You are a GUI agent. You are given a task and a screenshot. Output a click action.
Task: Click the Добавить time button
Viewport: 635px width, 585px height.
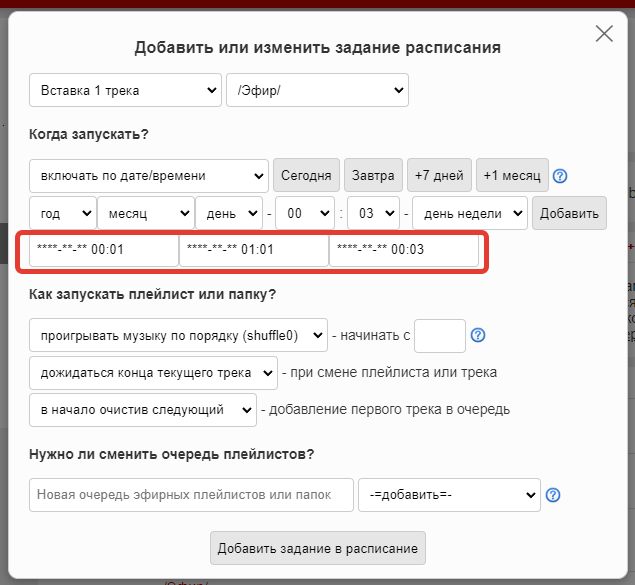(x=569, y=213)
